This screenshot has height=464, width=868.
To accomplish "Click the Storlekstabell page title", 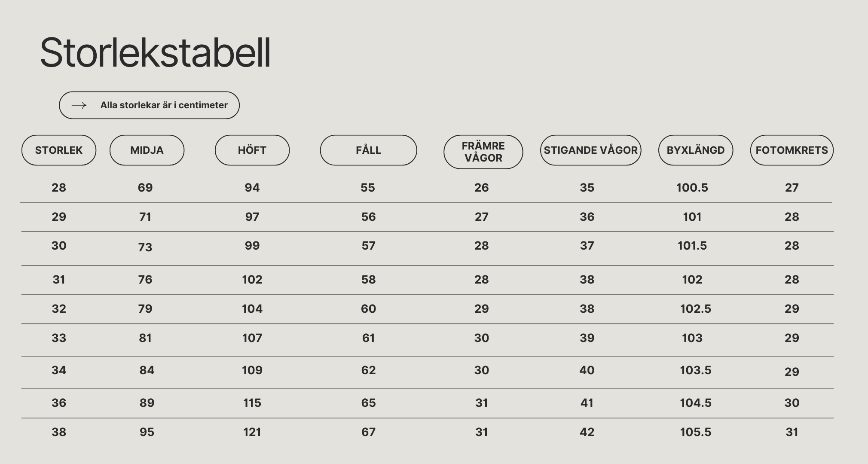I will (155, 52).
